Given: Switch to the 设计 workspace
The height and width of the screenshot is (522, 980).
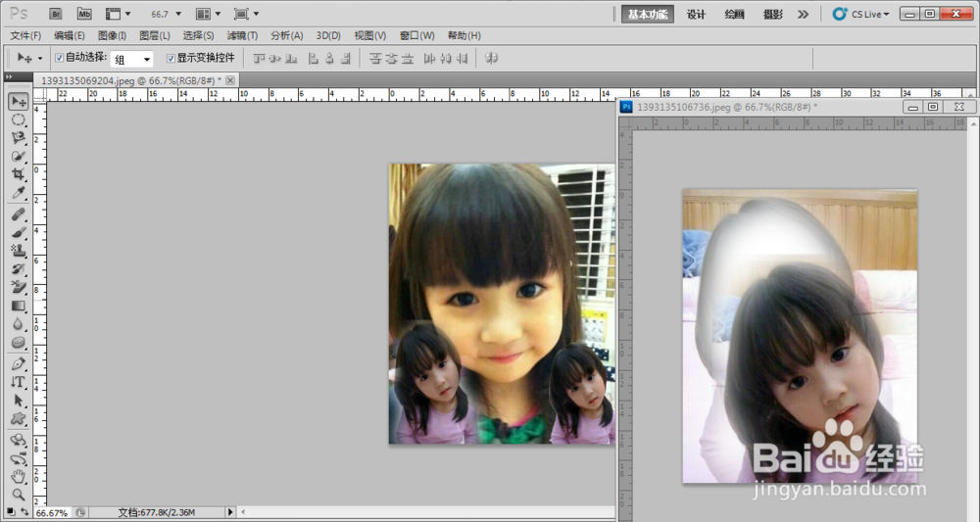Looking at the screenshot, I should (696, 15).
